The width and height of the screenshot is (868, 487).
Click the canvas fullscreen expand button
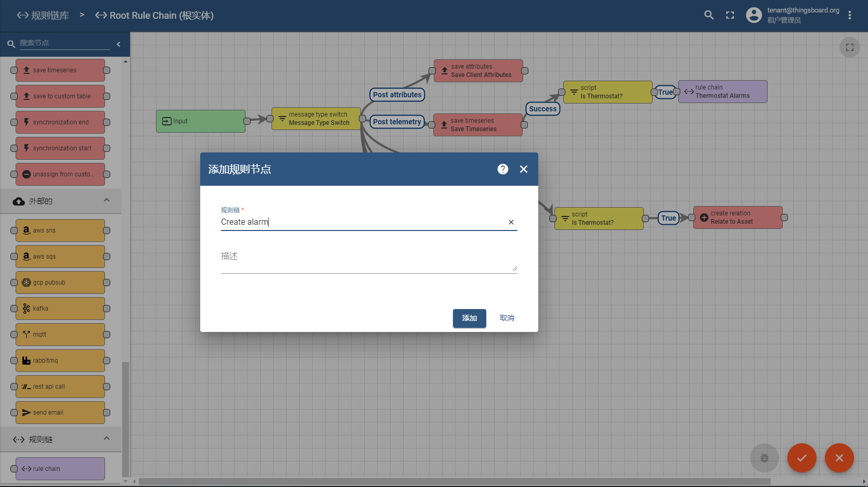click(x=850, y=47)
